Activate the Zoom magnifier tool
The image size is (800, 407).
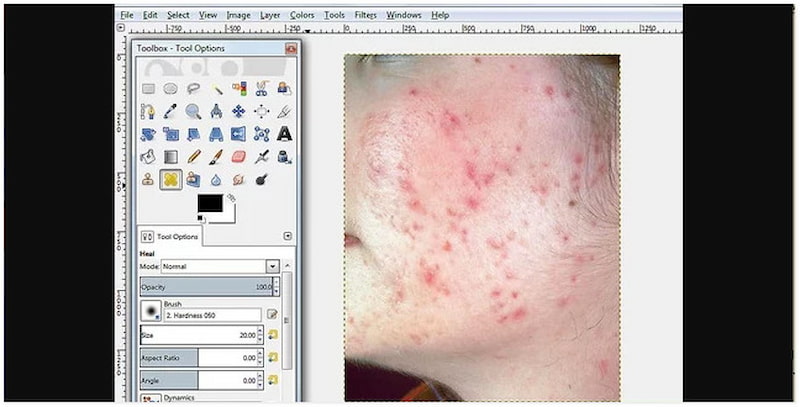click(193, 112)
